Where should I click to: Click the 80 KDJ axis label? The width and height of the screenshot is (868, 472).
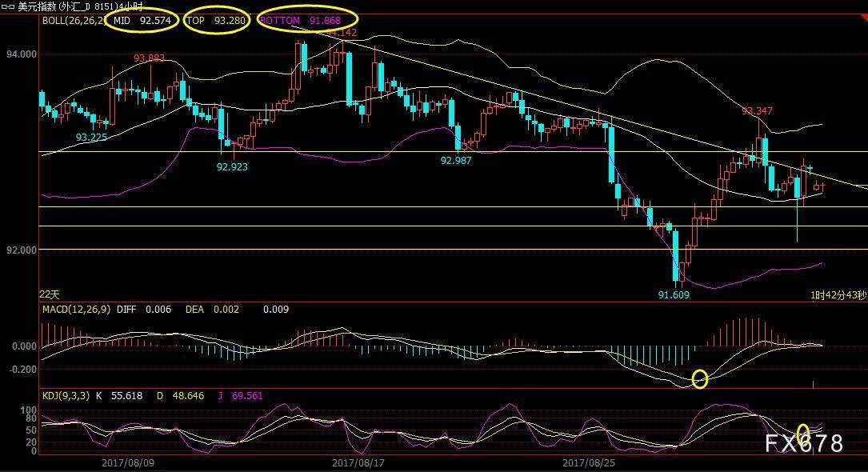31,419
